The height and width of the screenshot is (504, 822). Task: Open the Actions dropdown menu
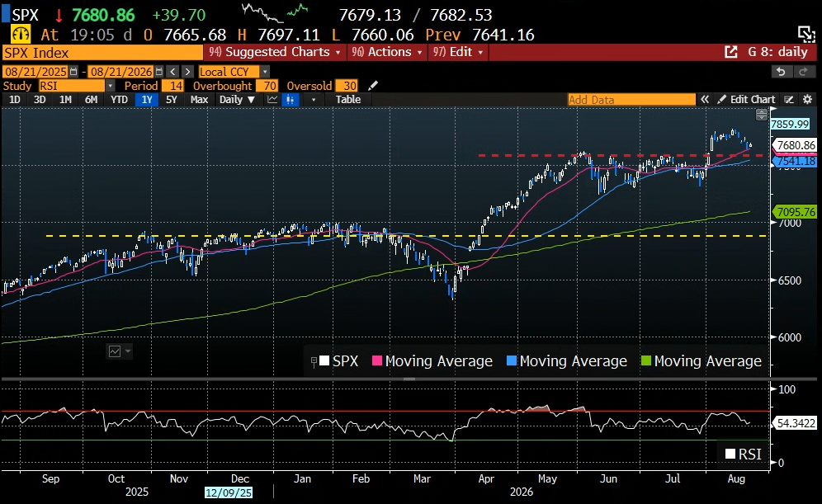tap(387, 52)
